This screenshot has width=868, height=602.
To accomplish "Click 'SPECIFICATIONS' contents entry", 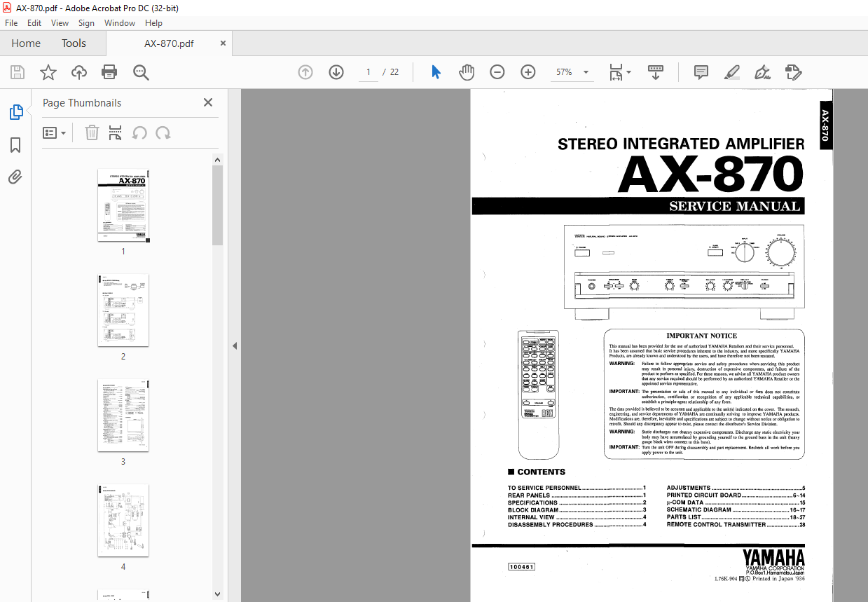I will 577,502.
